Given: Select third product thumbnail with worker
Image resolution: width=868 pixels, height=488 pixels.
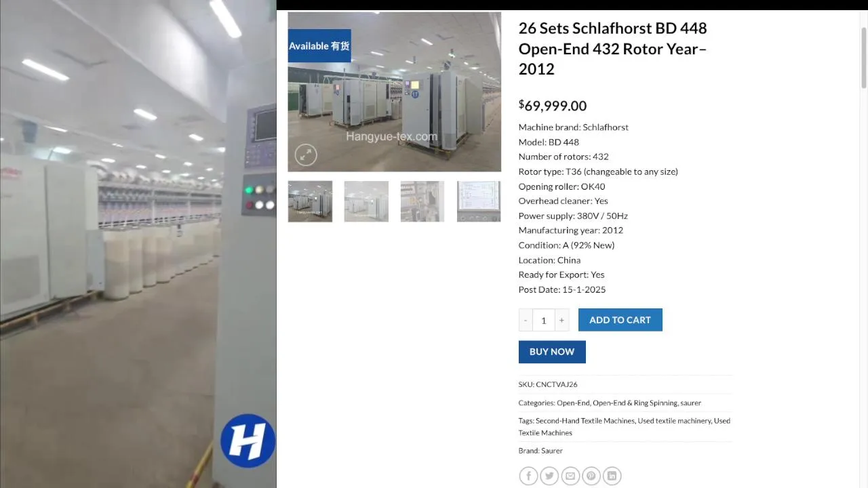Looking at the screenshot, I should tap(422, 201).
